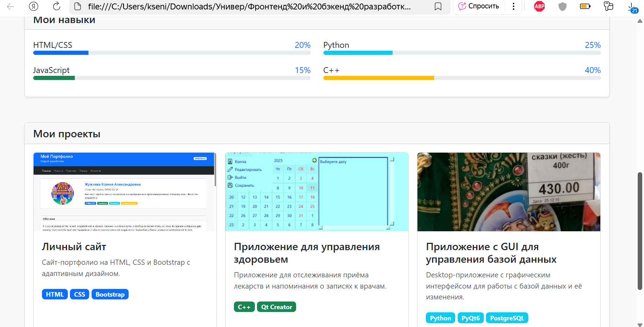This screenshot has width=644, height=327.
Task: Click the Yandex search icon
Action: tap(33, 6)
